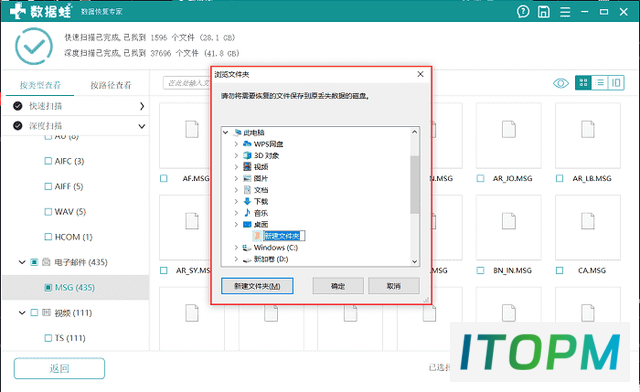This screenshot has width=640, height=392.
Task: Collapse 此电脑 node in folder tree
Action: [225, 133]
